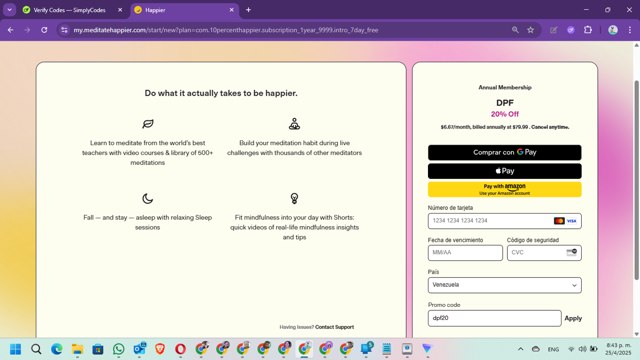This screenshot has width=640, height=360.
Task: Pay using Comprar con G Pay button
Action: point(504,152)
